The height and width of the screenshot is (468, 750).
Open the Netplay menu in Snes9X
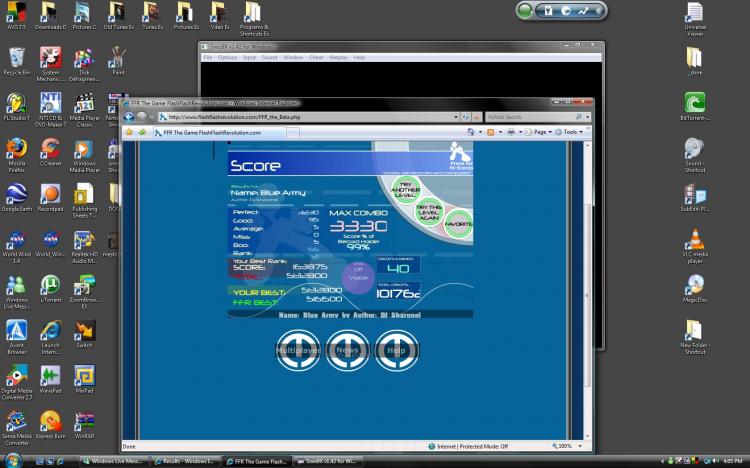click(338, 58)
